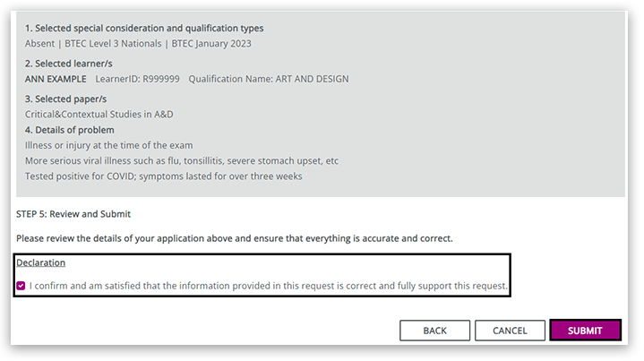Image resolution: width=644 pixels, height=361 pixels.
Task: Click "Illness or injury at the time" line
Action: point(108,145)
